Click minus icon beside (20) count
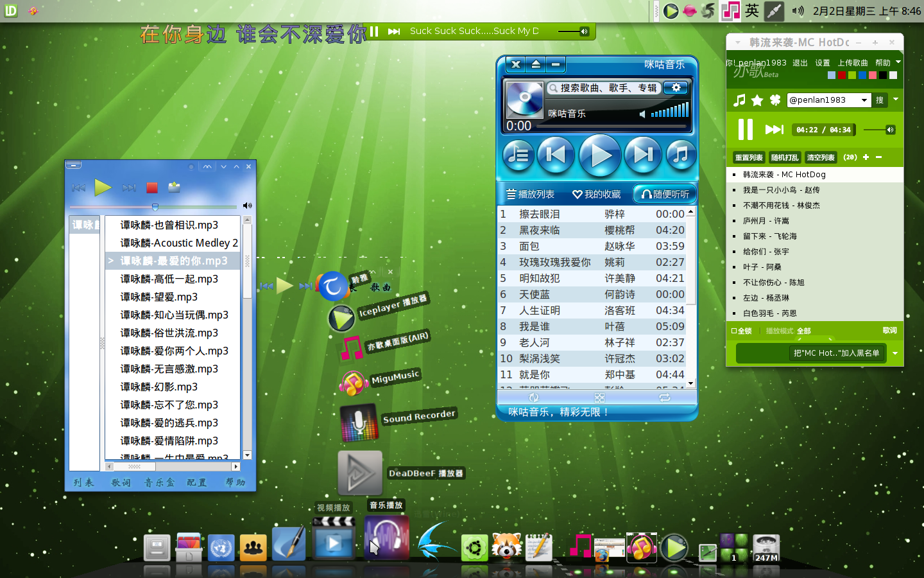Viewport: 924px width, 578px height. point(878,157)
